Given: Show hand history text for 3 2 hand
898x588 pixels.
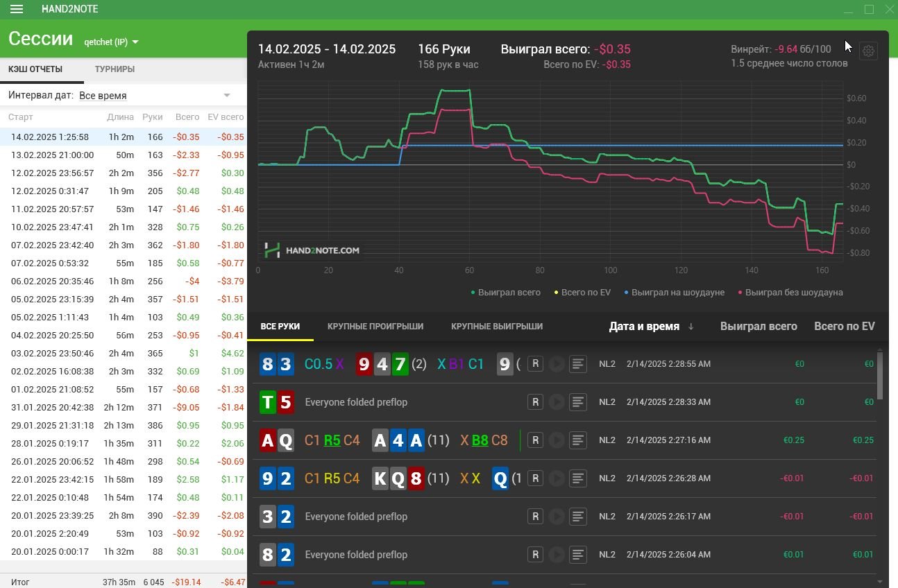Looking at the screenshot, I should pyautogui.click(x=578, y=517).
